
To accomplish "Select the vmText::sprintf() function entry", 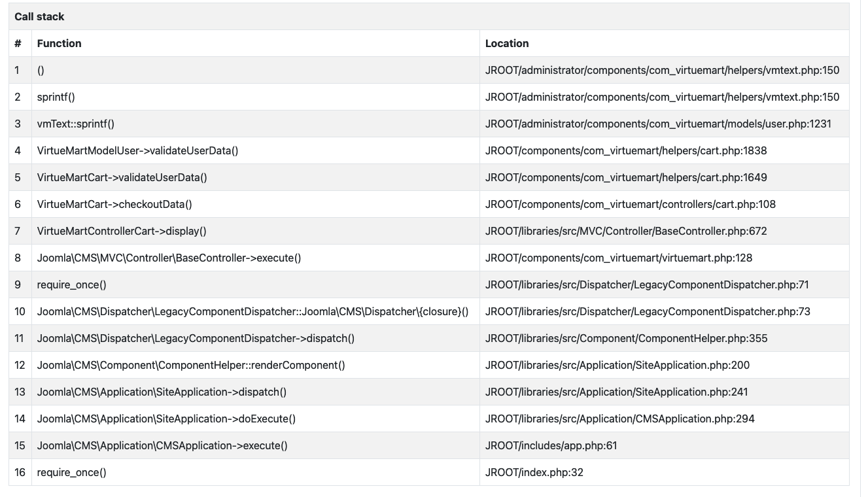I will pyautogui.click(x=76, y=124).
